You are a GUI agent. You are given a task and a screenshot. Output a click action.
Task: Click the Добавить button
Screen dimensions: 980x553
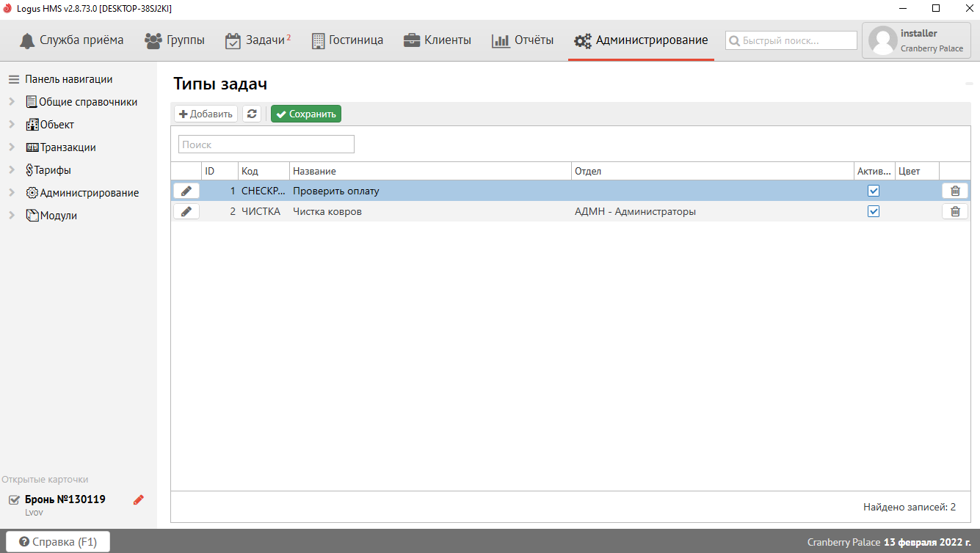coord(206,114)
